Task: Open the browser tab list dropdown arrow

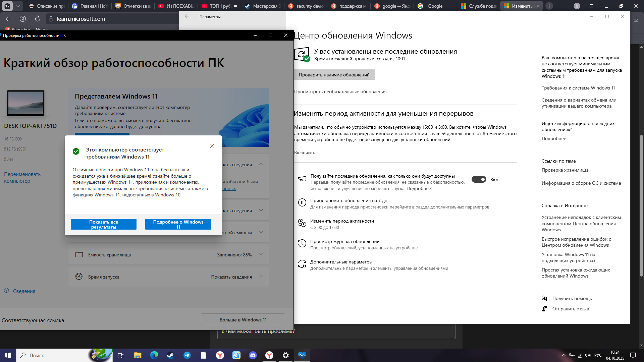Action: pos(18,6)
